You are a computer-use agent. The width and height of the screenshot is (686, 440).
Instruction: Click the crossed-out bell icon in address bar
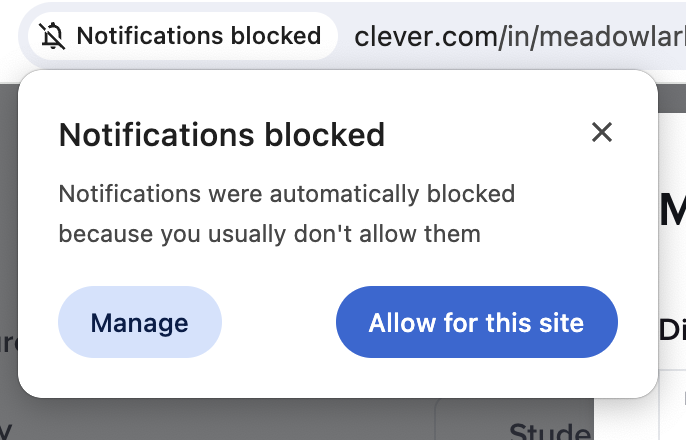click(52, 37)
